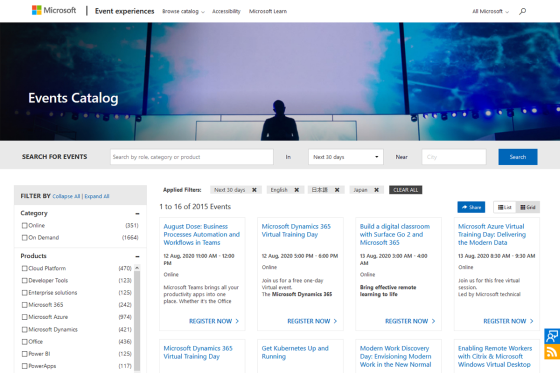Switch to List view
Viewport: 560px width, 373px height.
coord(505,207)
